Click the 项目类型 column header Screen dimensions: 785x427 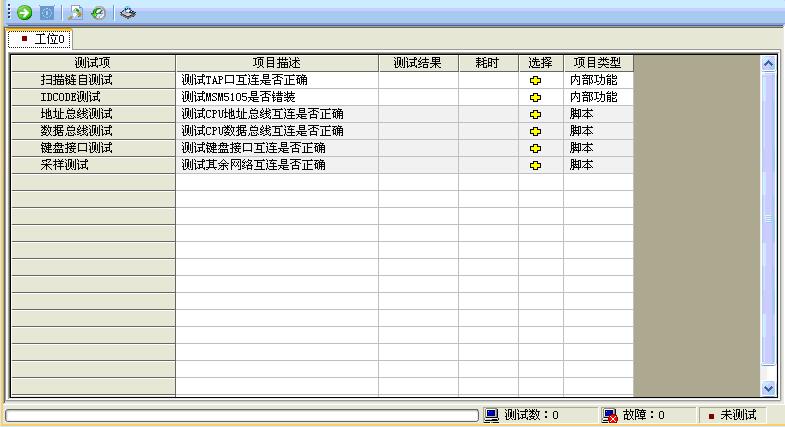point(598,63)
